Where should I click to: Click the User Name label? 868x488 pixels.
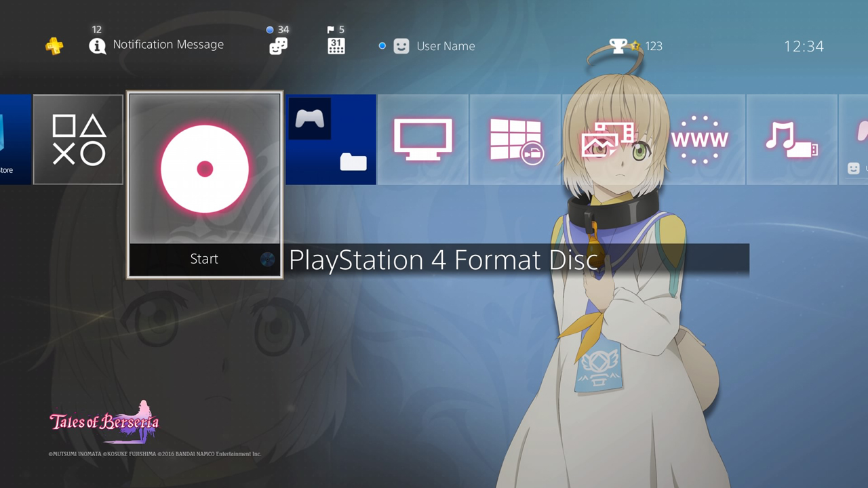pos(446,46)
